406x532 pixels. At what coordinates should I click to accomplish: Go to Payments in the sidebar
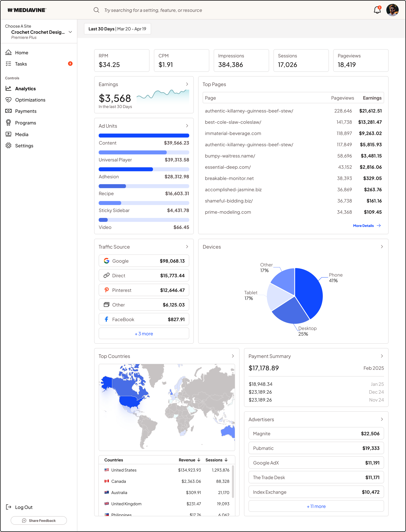(26, 111)
